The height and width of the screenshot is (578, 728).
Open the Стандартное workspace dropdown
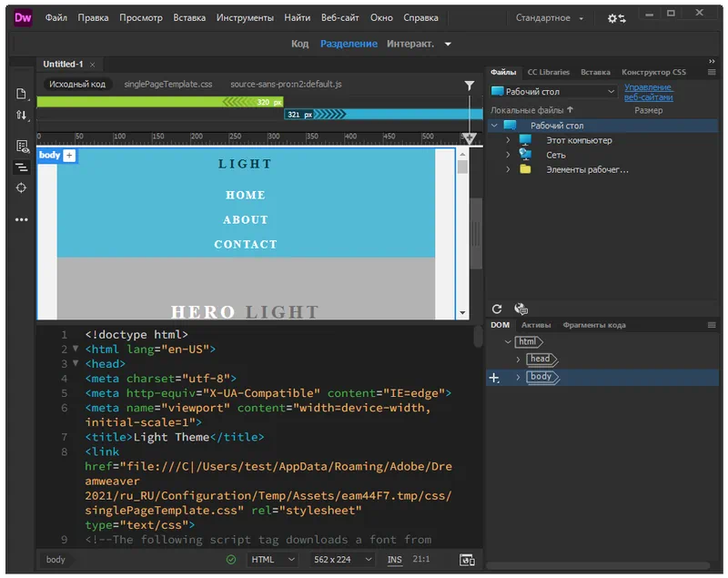[550, 18]
